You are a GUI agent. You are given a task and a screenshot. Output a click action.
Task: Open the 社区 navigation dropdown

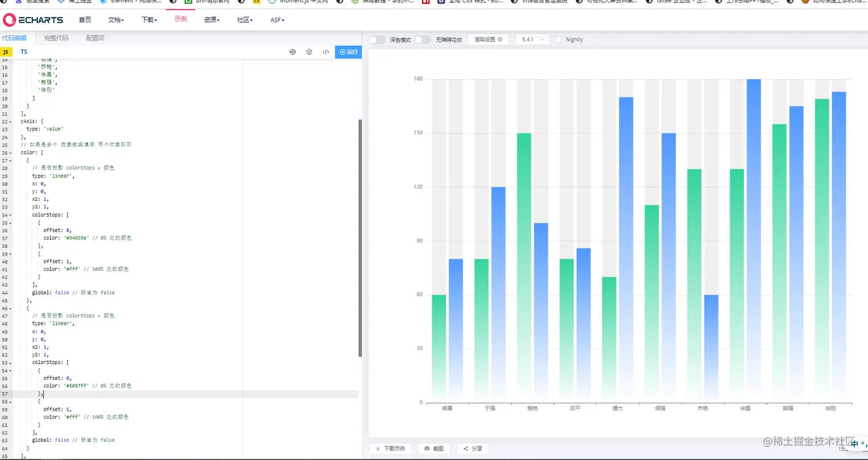coord(245,20)
